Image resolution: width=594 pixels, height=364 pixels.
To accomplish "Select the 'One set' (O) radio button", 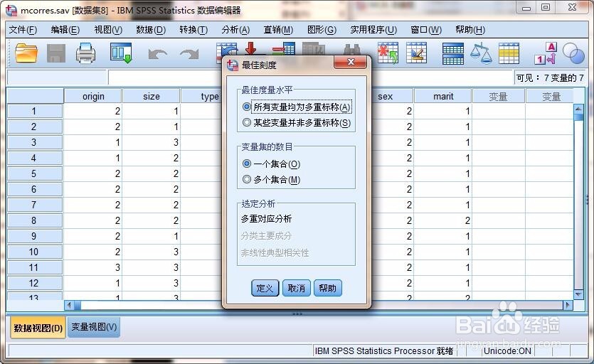I will coord(271,164).
